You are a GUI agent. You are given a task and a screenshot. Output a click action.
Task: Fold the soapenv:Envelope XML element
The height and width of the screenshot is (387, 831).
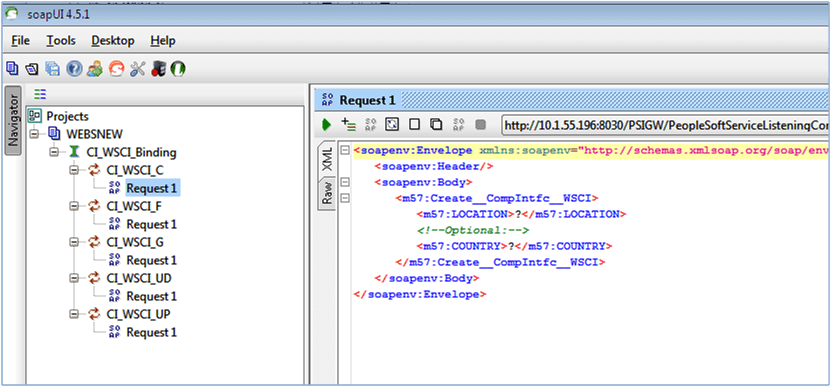click(x=344, y=151)
